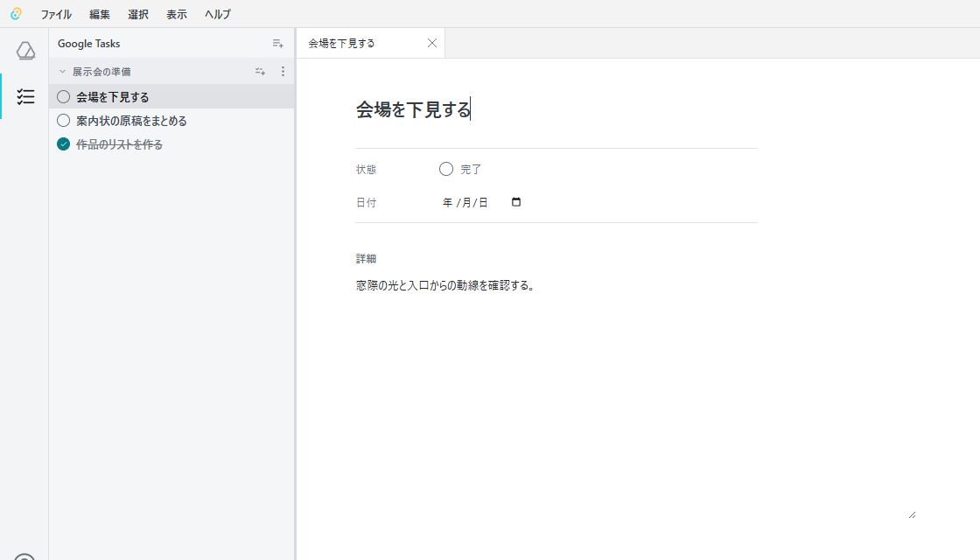Mark 会場を下見する complete in the list

click(x=63, y=97)
